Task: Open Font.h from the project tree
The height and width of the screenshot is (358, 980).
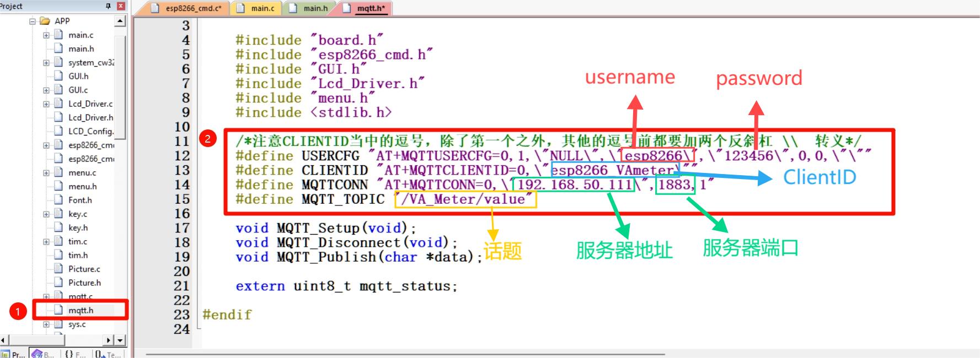Action: [x=80, y=200]
